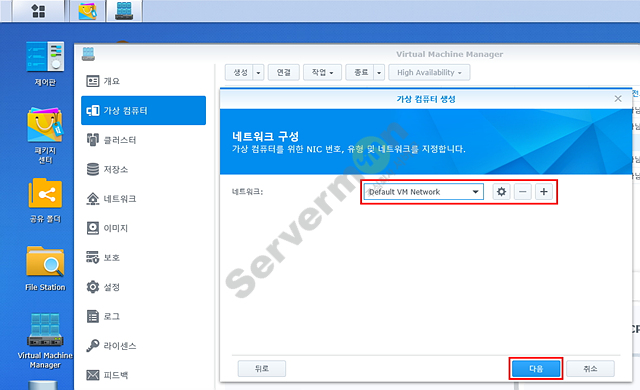
Task: Launch Virtual Machine Manager desktop icon
Action: click(45, 341)
